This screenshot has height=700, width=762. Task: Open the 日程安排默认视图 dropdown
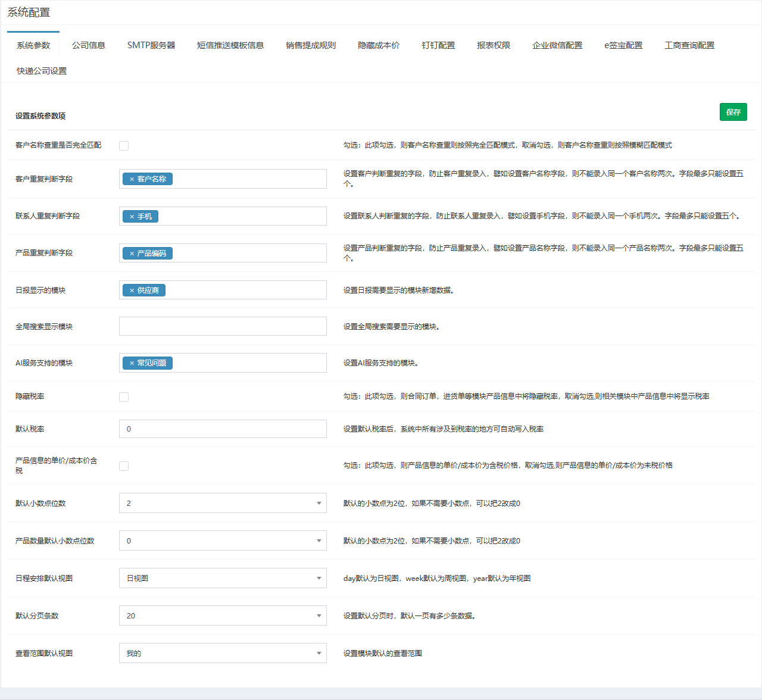223,578
